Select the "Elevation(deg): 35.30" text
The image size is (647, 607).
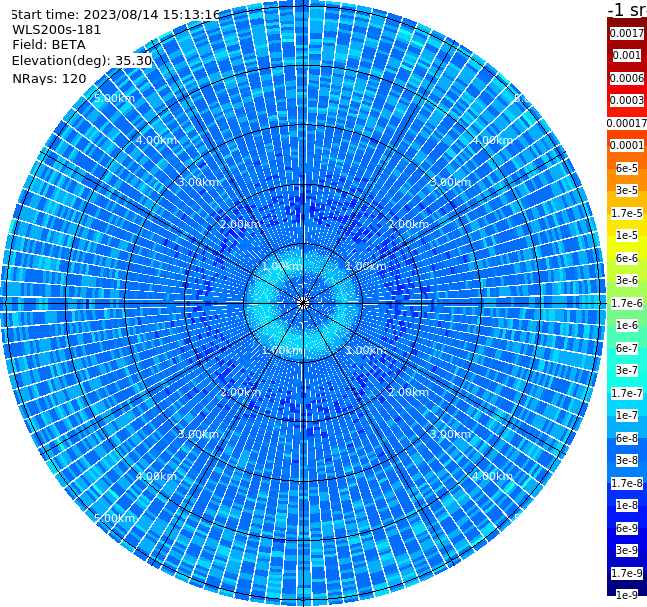tap(82, 61)
